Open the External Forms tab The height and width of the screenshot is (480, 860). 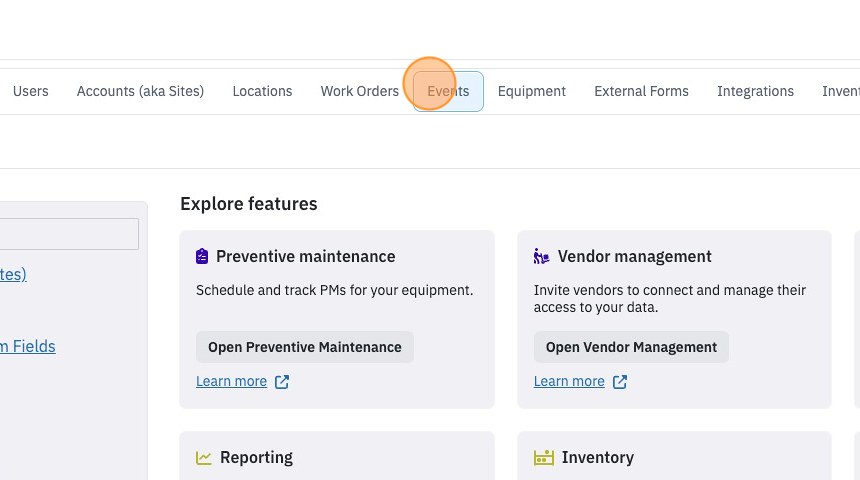click(641, 91)
